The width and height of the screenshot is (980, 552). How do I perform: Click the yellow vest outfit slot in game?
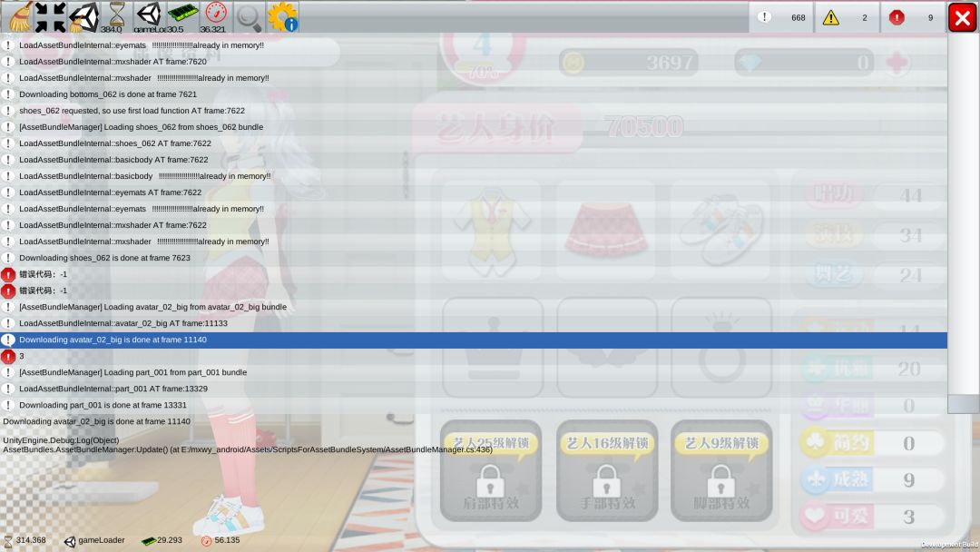click(492, 230)
